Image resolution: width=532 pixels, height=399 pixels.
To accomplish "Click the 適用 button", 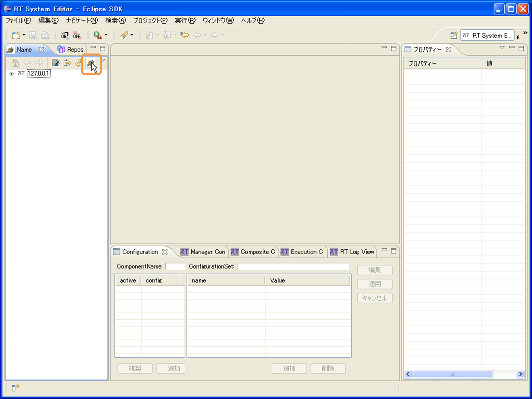I will pos(375,284).
